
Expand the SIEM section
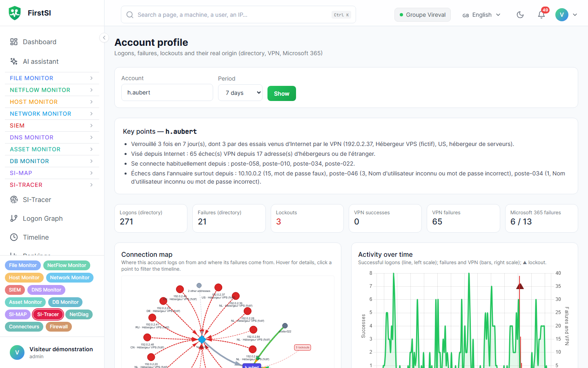coord(52,126)
